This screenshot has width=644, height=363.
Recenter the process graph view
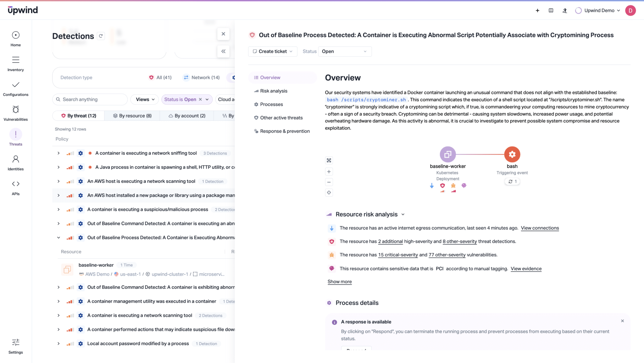[329, 192]
